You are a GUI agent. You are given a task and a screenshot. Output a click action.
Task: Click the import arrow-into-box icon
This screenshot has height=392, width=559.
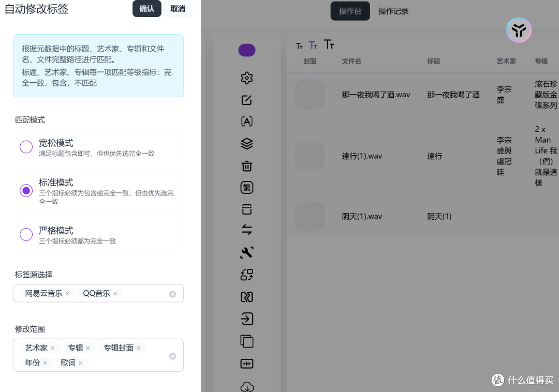(247, 319)
